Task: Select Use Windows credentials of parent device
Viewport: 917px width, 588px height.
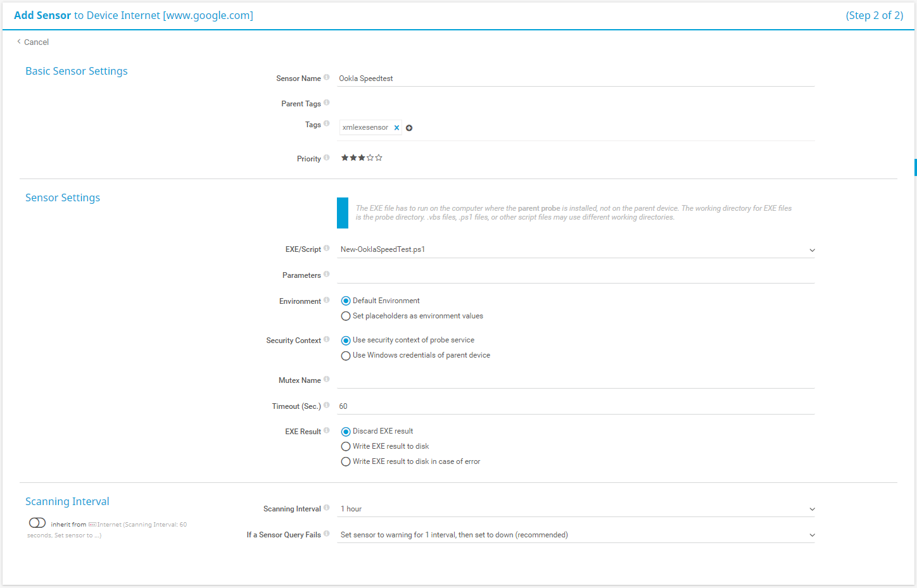Action: (x=346, y=356)
